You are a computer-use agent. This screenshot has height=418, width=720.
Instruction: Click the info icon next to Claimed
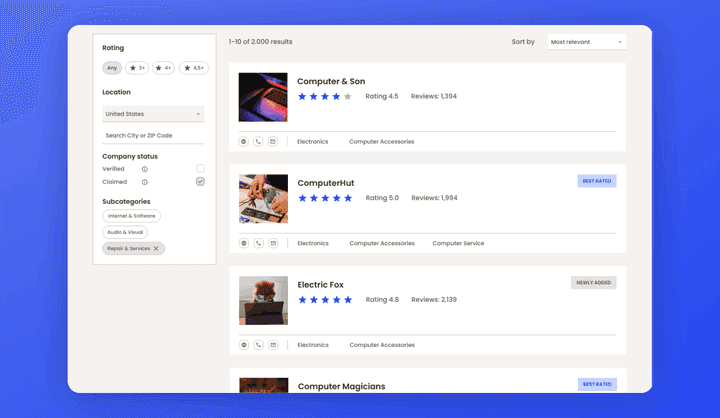click(x=145, y=182)
